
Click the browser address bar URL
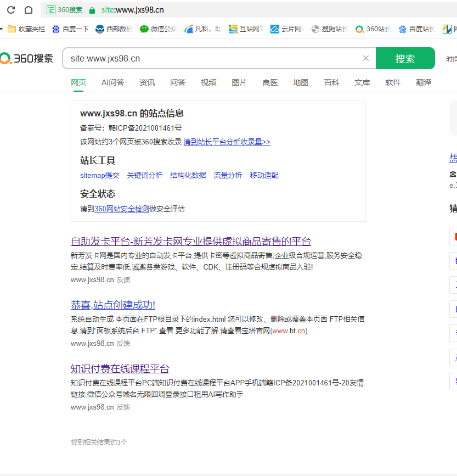click(x=133, y=10)
